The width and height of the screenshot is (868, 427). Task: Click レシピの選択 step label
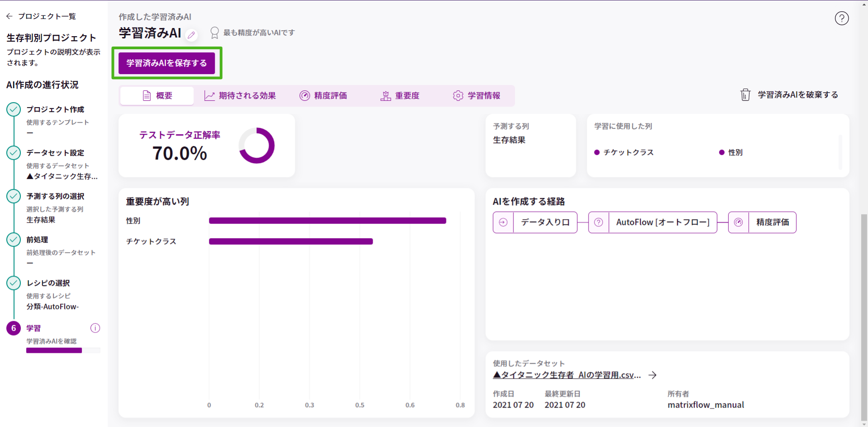pos(48,283)
